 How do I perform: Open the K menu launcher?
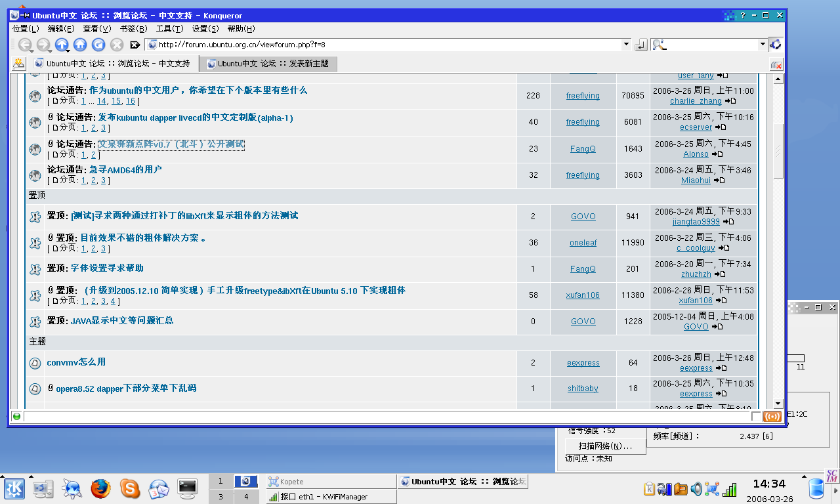(15, 488)
